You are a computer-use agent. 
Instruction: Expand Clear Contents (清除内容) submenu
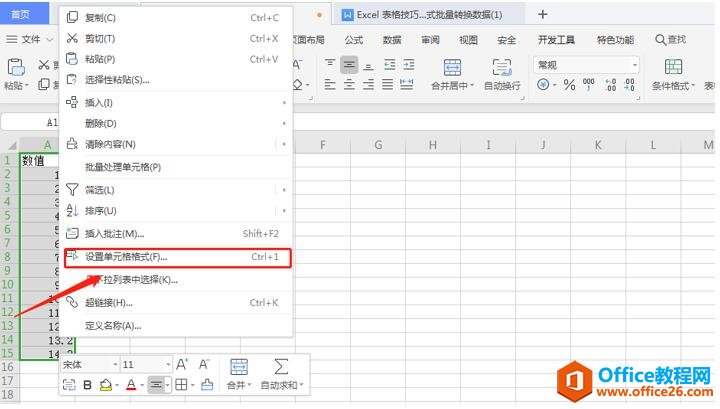coord(176,144)
